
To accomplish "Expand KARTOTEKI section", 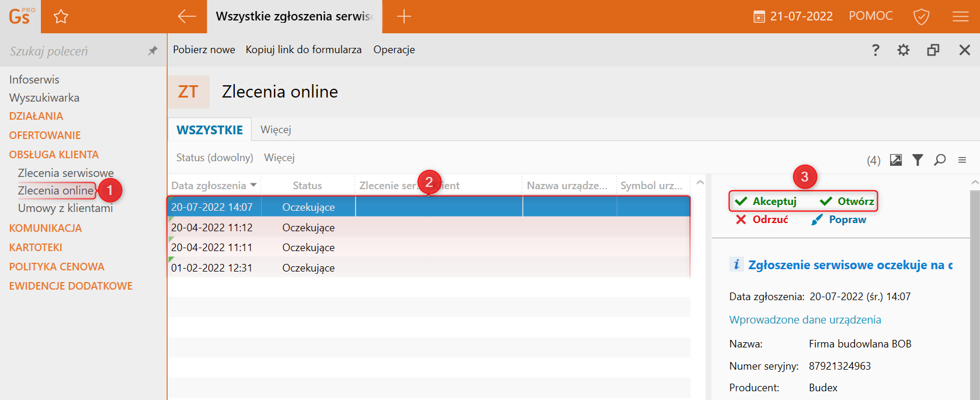I will point(36,248).
